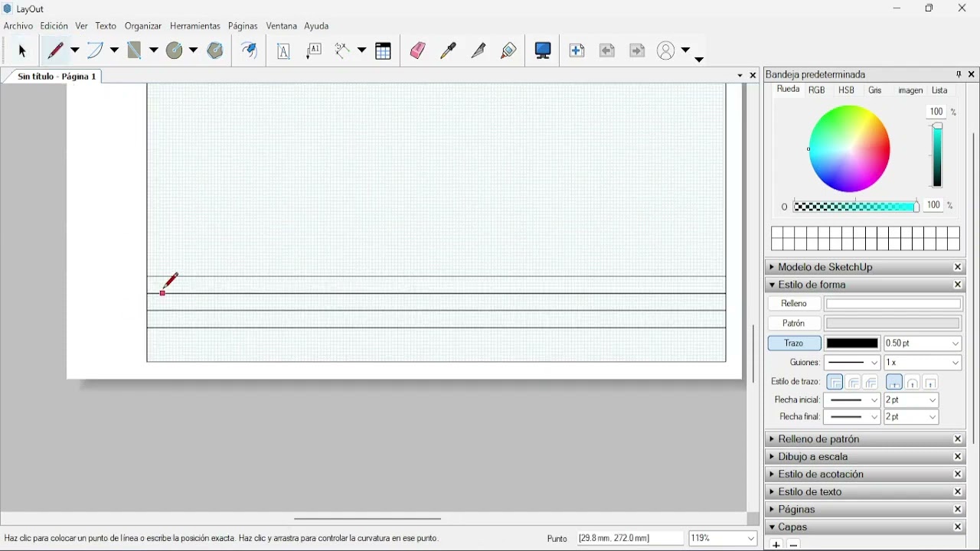Close the Relleno de patrón panel
The height and width of the screenshot is (551, 980).
click(958, 440)
